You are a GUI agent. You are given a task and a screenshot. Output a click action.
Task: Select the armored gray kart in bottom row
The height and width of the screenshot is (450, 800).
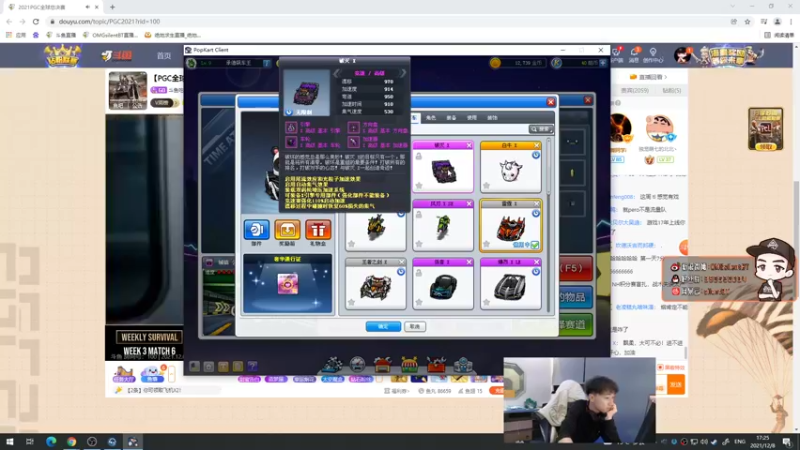point(376,284)
